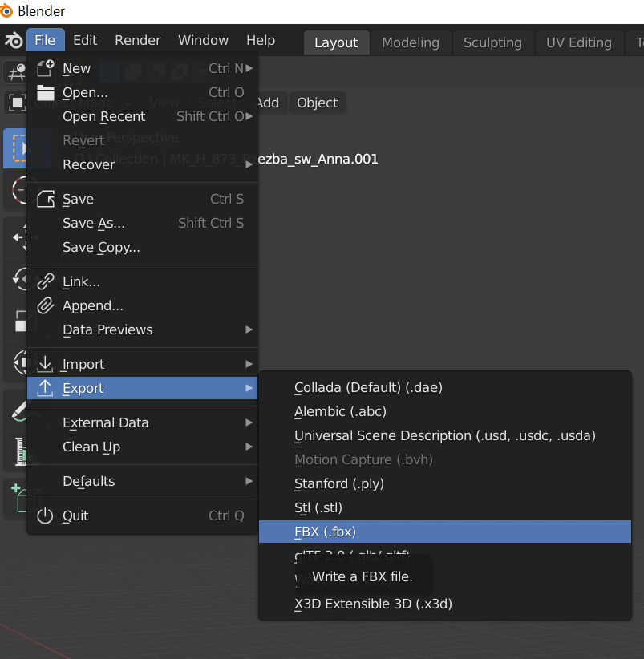
Task: Export as Stl (.stl)
Action: point(445,507)
